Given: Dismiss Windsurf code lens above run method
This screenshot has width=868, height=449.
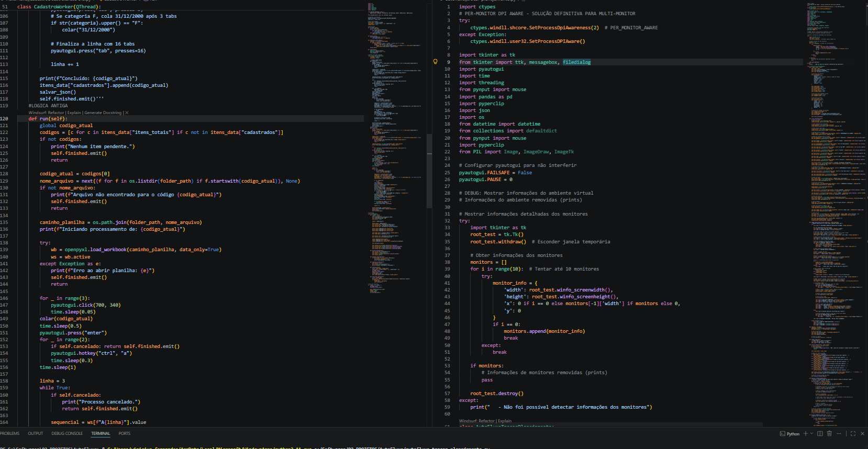Looking at the screenshot, I should (x=127, y=113).
